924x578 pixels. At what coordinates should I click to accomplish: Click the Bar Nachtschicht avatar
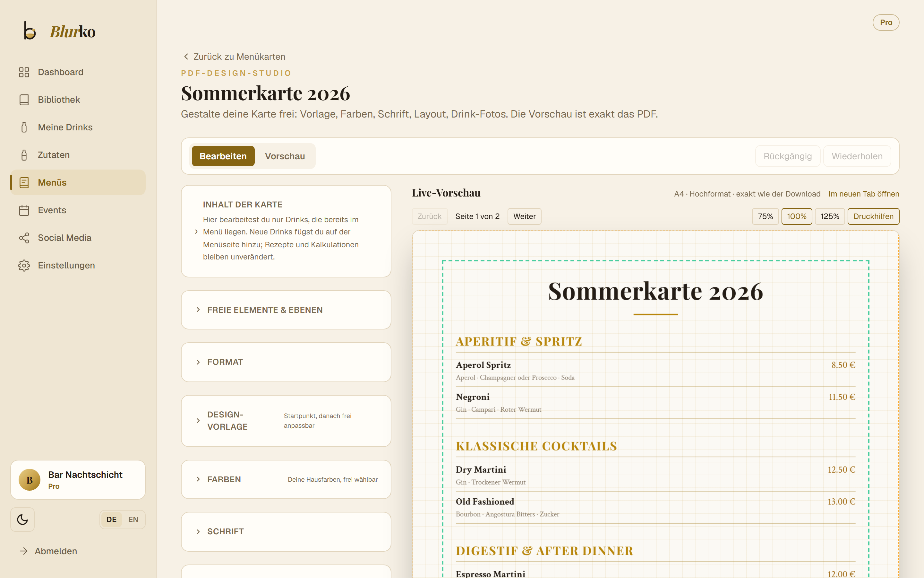[x=30, y=480]
